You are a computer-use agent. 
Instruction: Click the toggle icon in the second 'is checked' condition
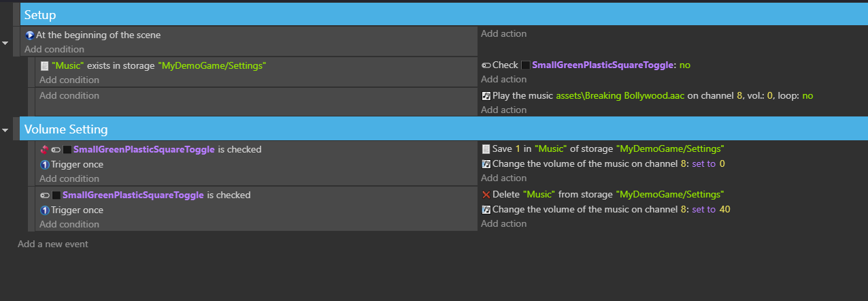45,195
